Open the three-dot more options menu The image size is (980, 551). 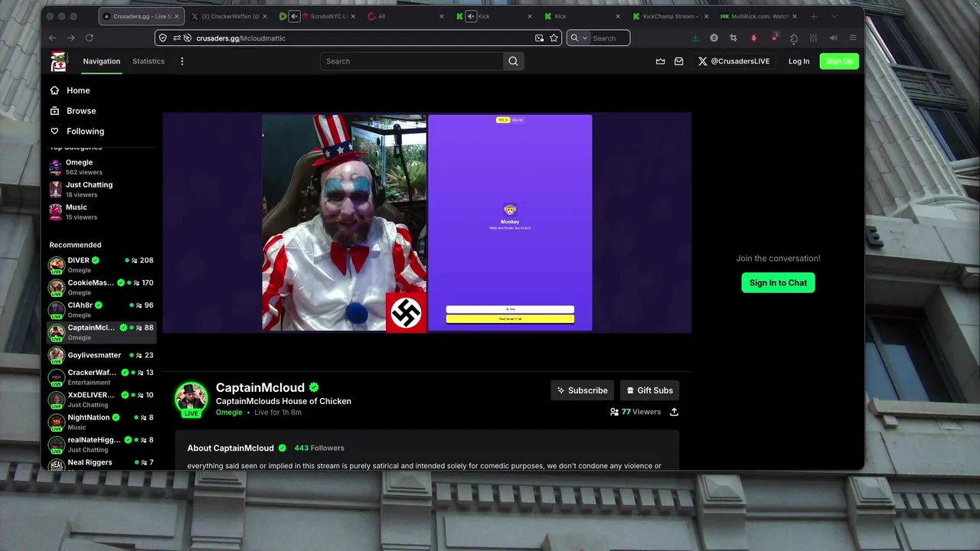click(181, 61)
